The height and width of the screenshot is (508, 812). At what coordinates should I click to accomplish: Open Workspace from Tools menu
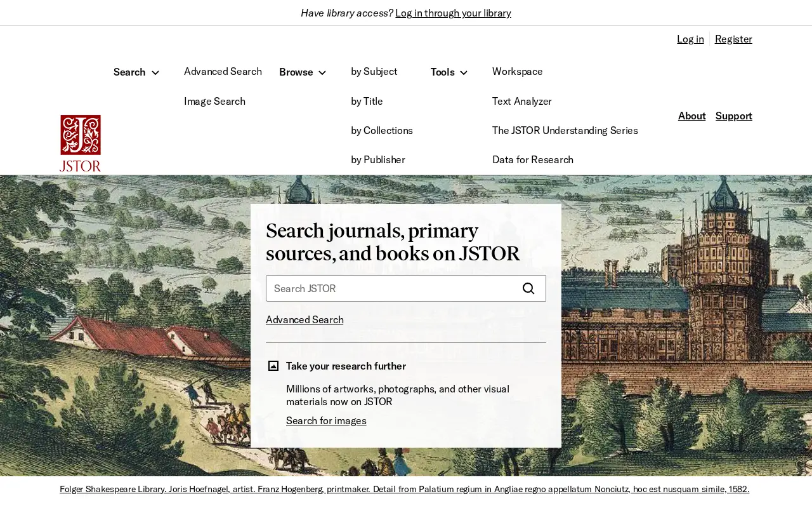(518, 72)
